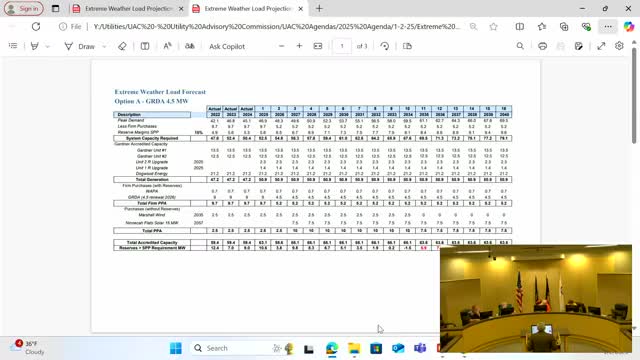
Task: Click the 'Total Firm PPA' row label
Action: point(152,203)
